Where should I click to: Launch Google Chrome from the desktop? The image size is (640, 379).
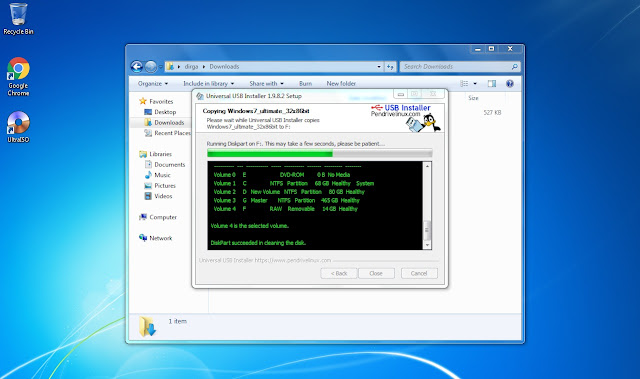[x=18, y=76]
